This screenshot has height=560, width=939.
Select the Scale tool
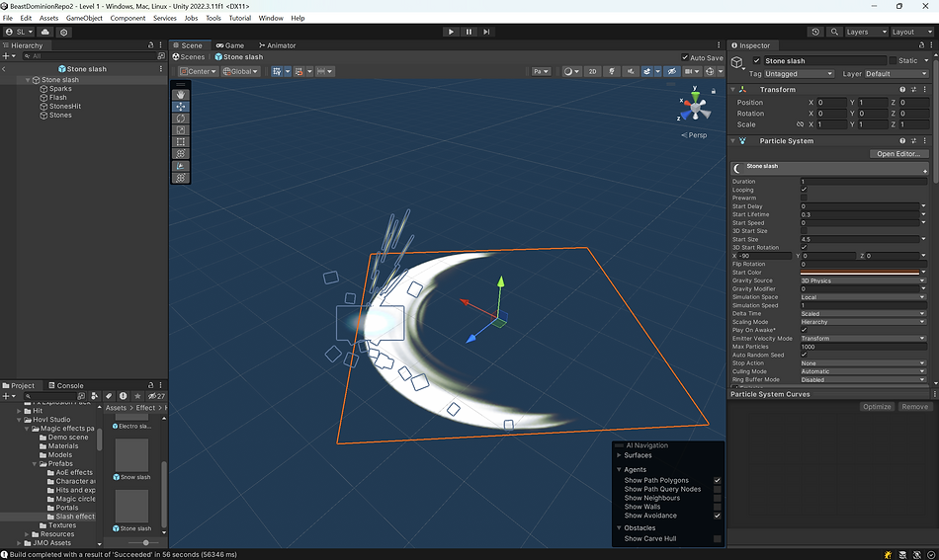[180, 129]
